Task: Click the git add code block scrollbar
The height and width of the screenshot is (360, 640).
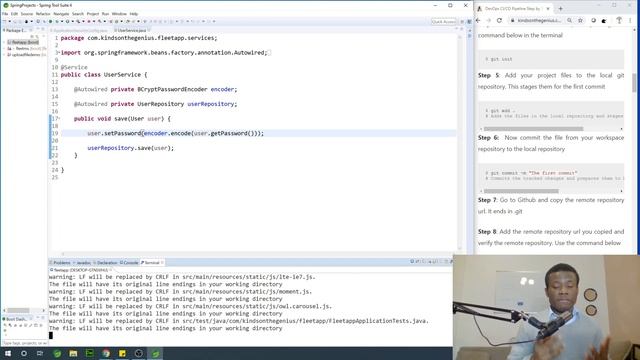Action: pyautogui.click(x=533, y=129)
